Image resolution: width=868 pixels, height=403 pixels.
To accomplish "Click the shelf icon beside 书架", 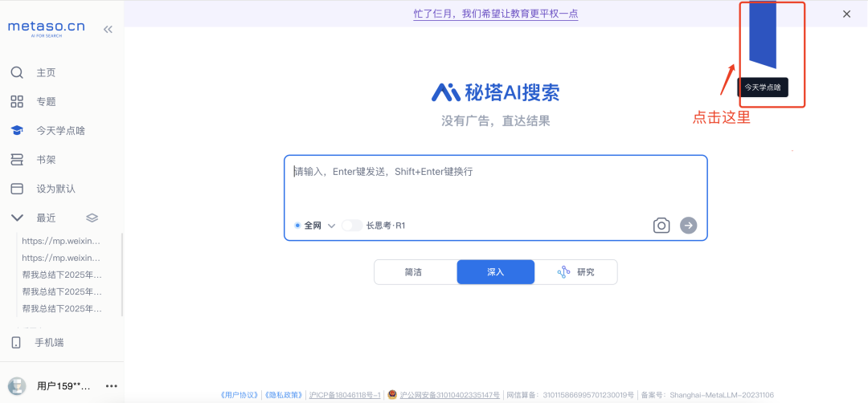I will tap(17, 160).
